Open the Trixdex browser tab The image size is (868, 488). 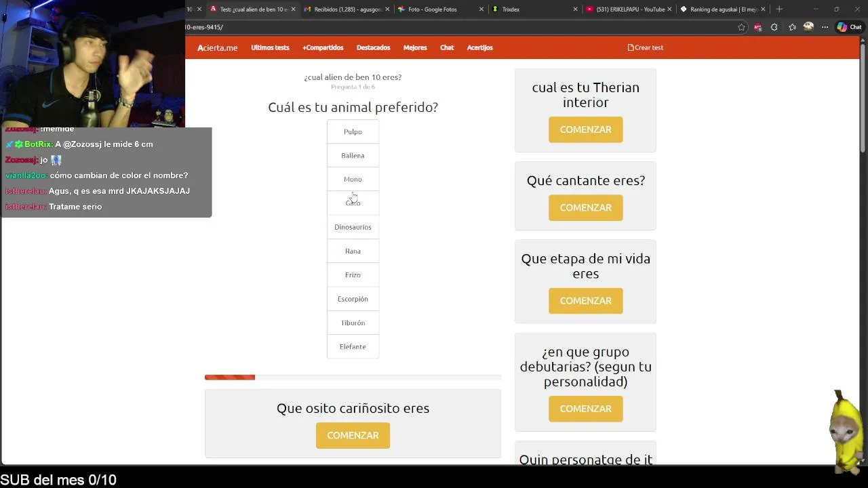tap(511, 9)
